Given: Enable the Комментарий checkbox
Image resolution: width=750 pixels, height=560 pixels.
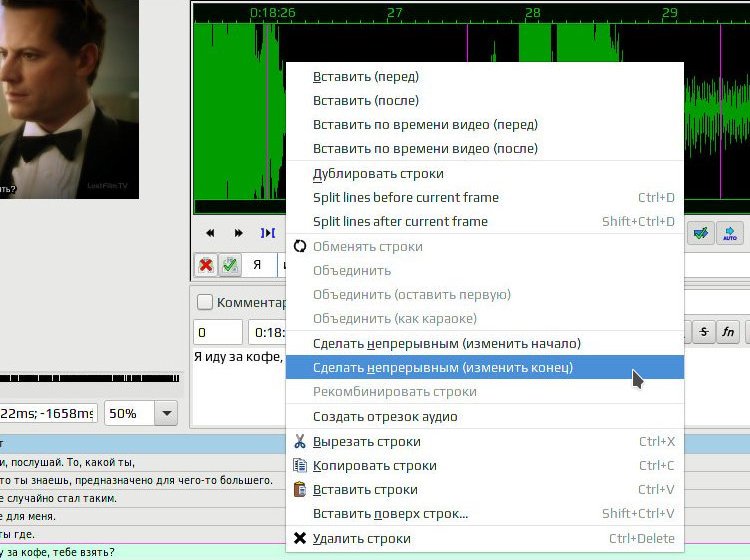Looking at the screenshot, I should tap(205, 302).
